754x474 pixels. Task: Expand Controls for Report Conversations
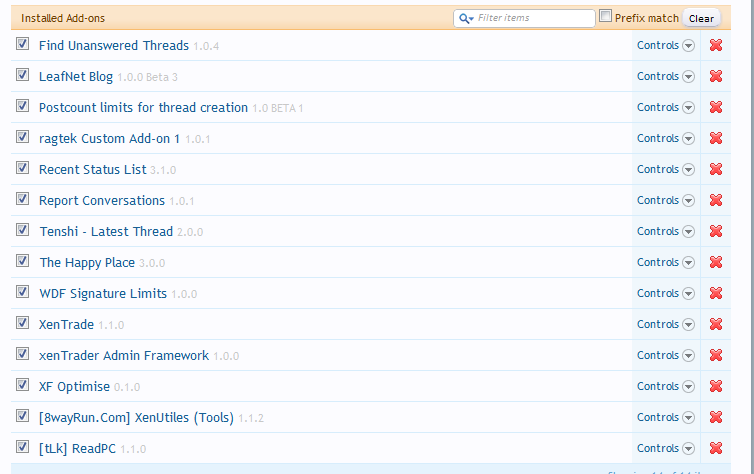point(666,200)
